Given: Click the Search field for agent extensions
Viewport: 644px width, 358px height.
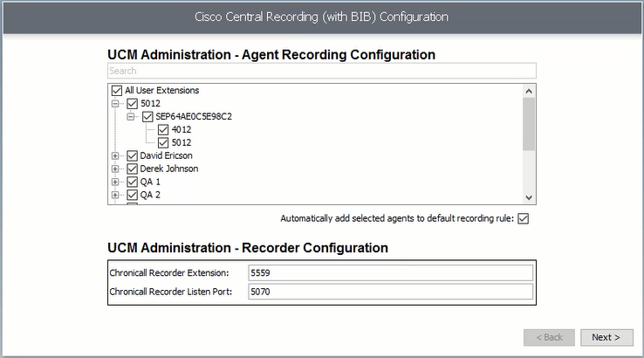Looking at the screenshot, I should tap(322, 71).
